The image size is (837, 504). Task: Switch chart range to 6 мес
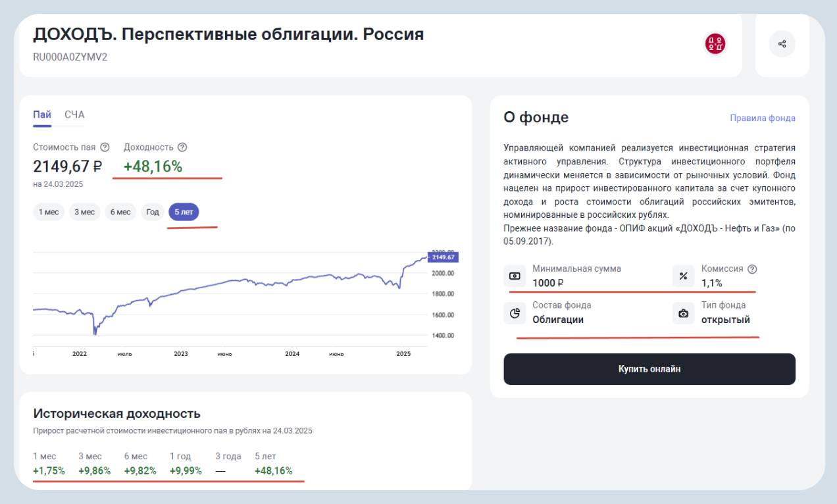(x=120, y=212)
